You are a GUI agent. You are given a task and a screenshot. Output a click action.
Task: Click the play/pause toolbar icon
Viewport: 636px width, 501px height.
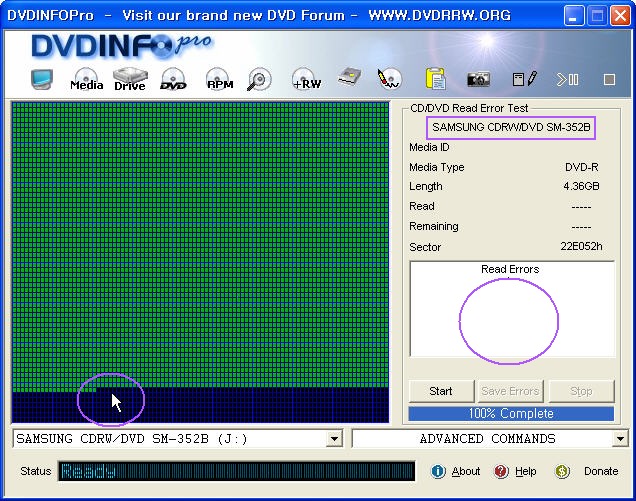pyautogui.click(x=568, y=79)
